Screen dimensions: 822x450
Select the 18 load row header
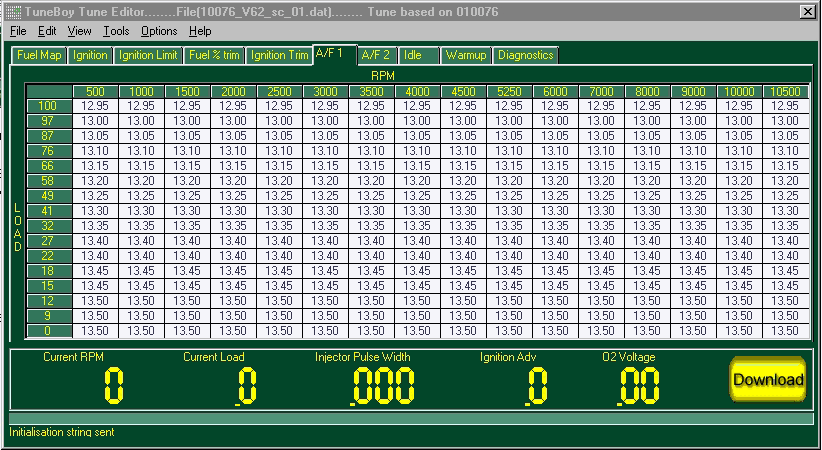click(x=49, y=271)
